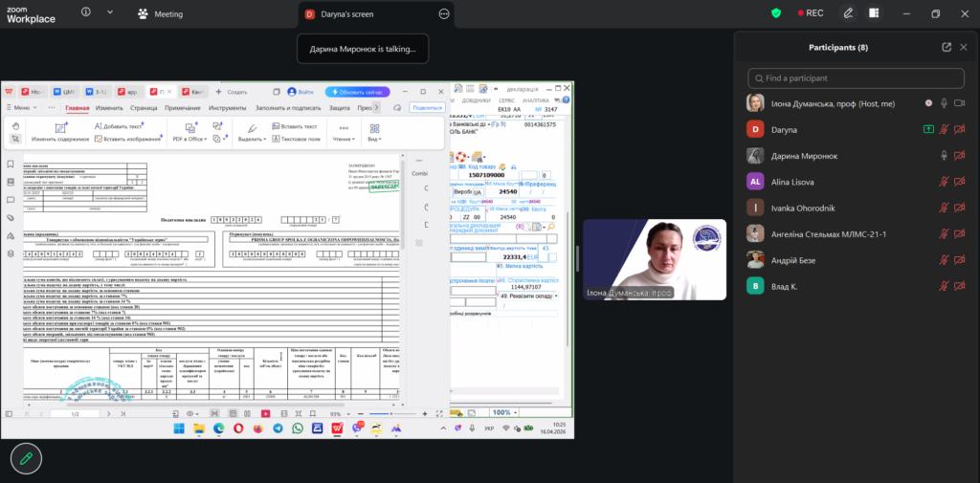Open the annotate pencil tool in title bar

848,13
